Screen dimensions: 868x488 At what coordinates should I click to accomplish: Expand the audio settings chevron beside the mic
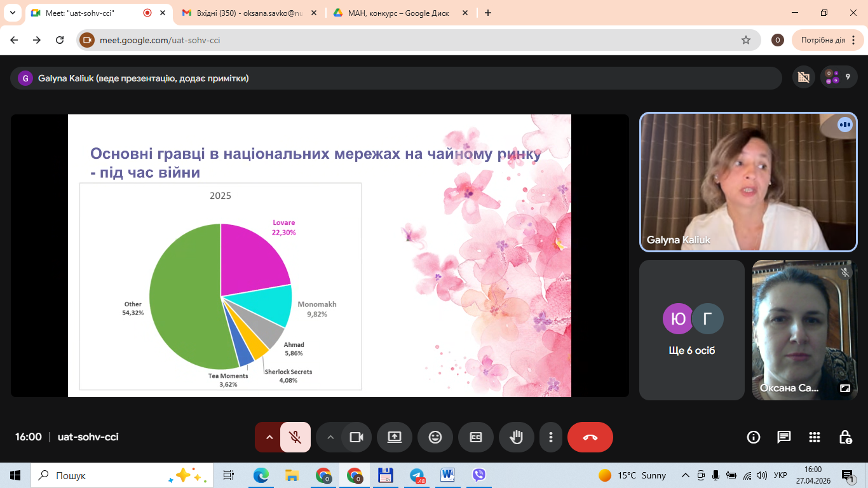click(269, 437)
